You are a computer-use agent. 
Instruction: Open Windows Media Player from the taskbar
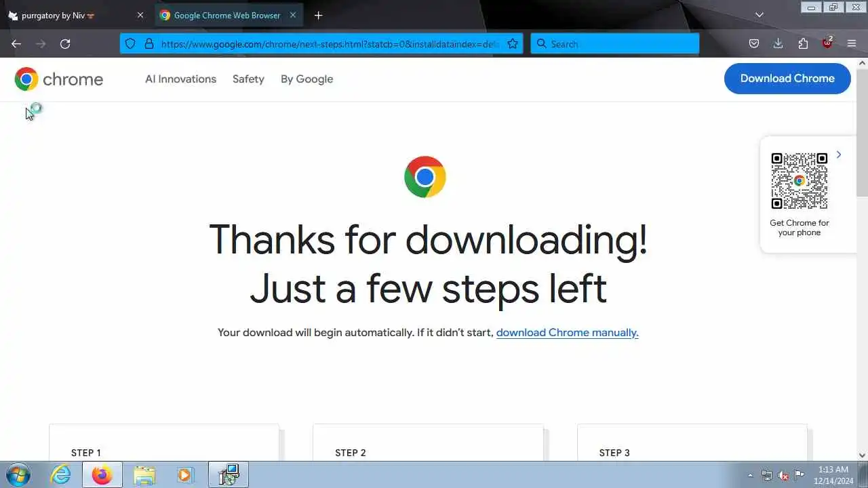[x=186, y=475]
